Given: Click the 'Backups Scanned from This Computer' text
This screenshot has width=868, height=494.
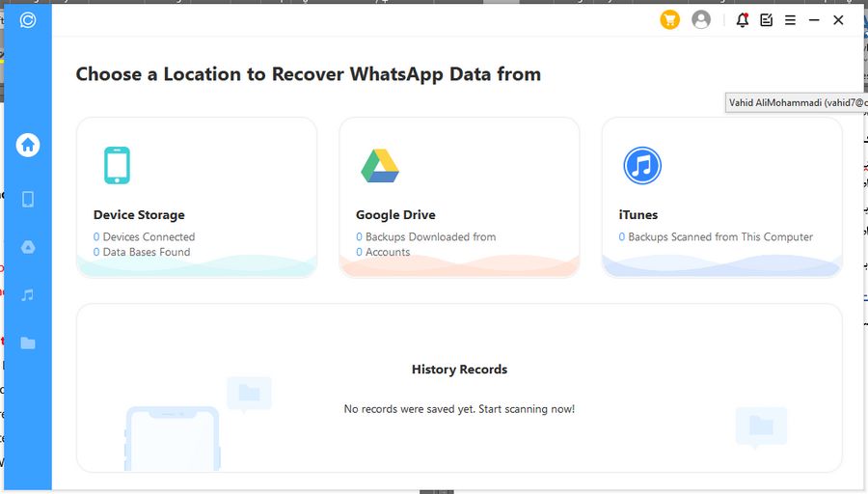Looking at the screenshot, I should 720,236.
